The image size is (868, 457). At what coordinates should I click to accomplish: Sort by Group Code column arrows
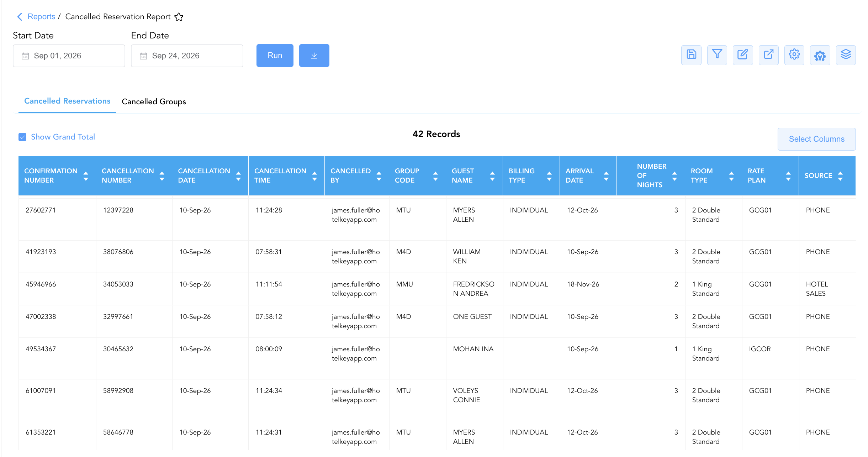[x=435, y=176]
